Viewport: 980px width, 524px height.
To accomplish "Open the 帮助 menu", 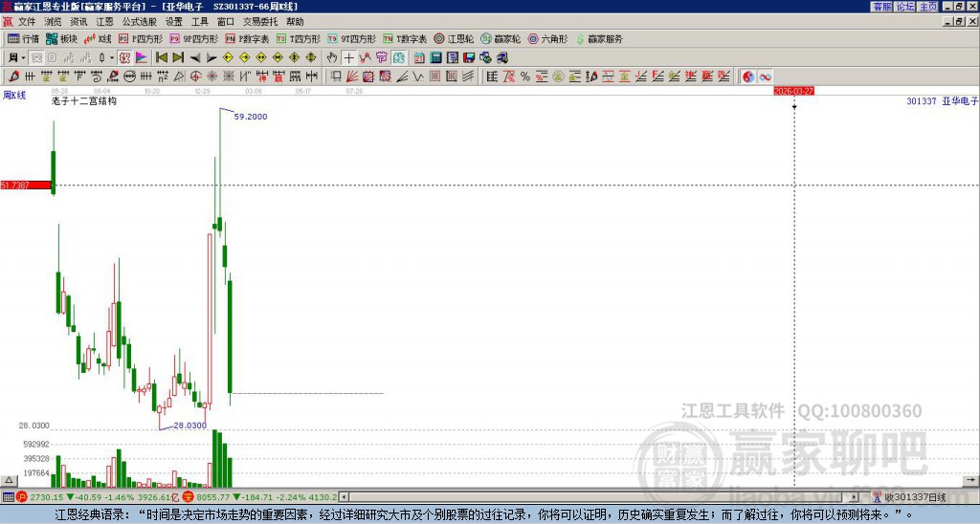I will (295, 22).
